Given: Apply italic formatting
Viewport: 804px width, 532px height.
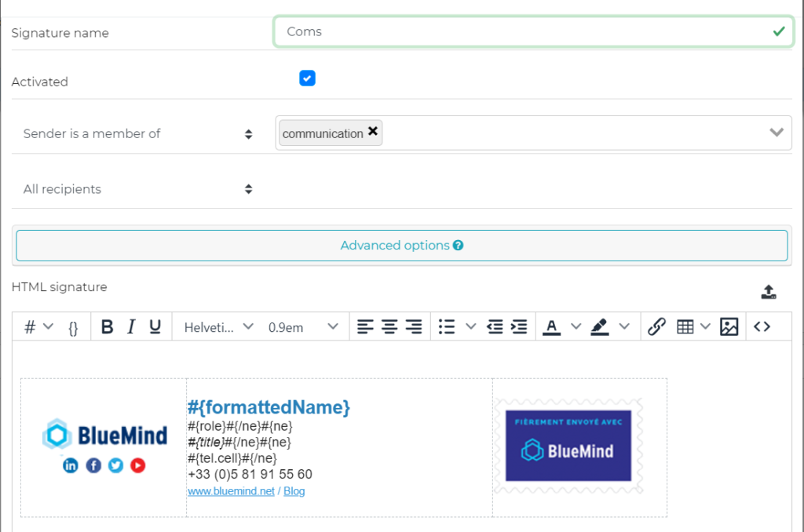Looking at the screenshot, I should point(130,326).
